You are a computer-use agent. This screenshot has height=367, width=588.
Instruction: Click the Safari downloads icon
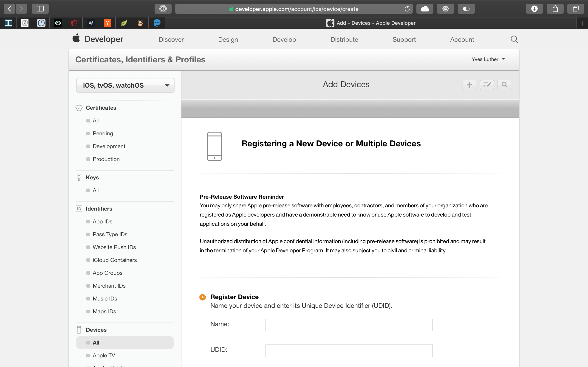(x=534, y=9)
